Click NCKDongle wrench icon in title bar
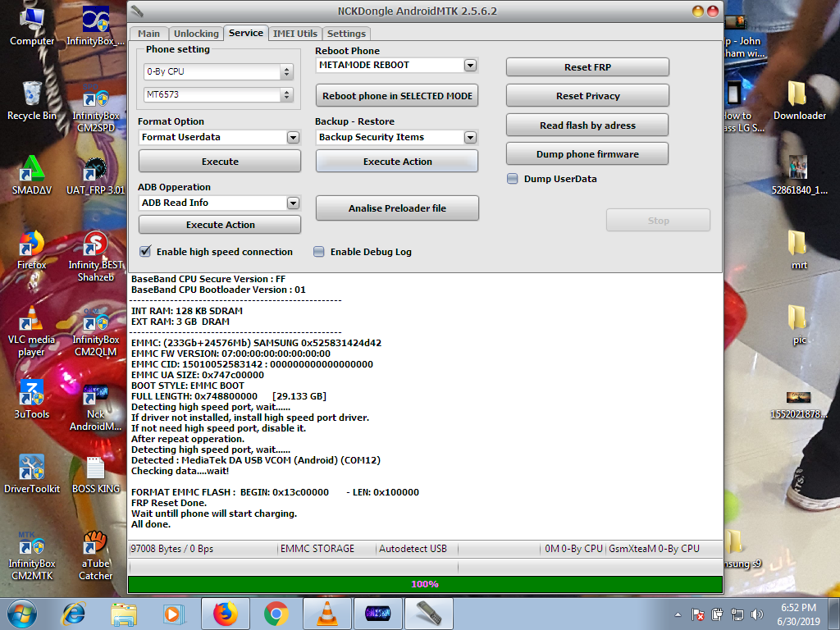840x630 pixels. pyautogui.click(x=137, y=11)
